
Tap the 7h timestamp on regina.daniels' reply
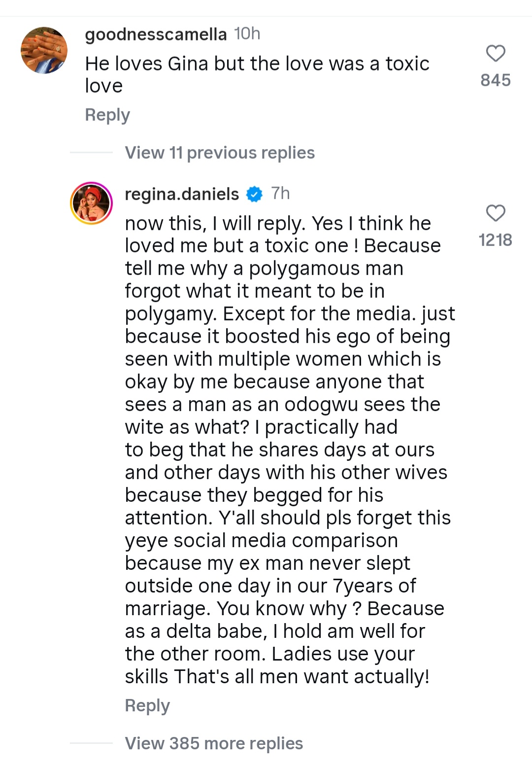281,193
